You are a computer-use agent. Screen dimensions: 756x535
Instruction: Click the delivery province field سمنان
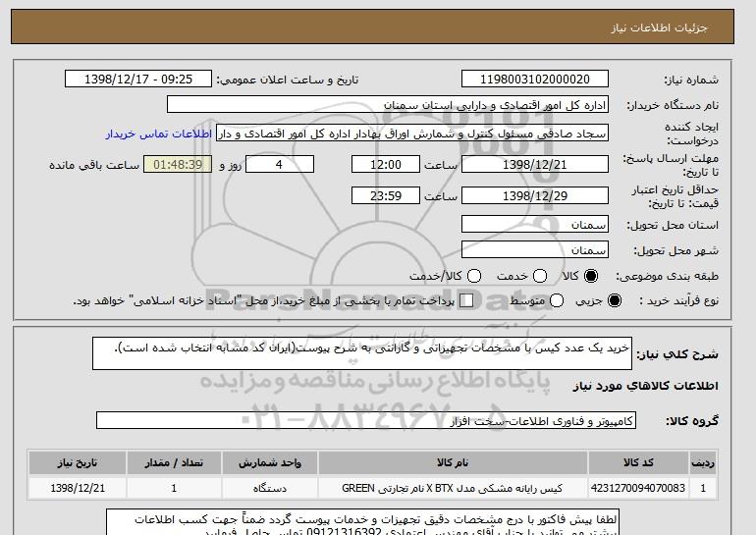(x=535, y=224)
